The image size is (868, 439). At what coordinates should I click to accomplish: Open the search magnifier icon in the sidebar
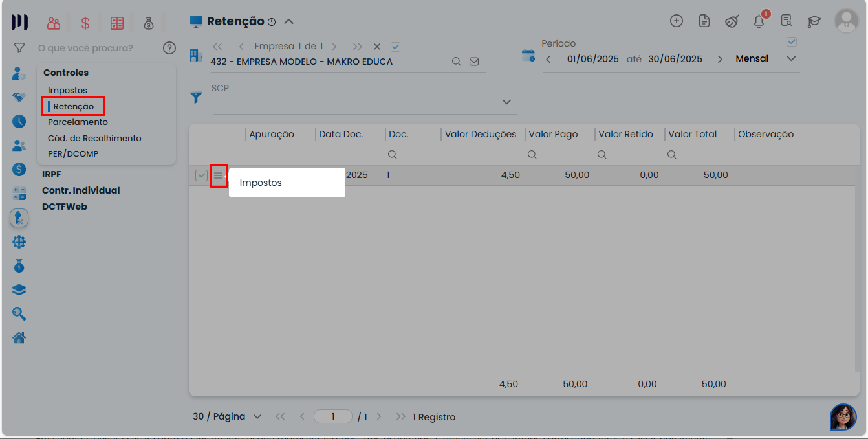19,313
